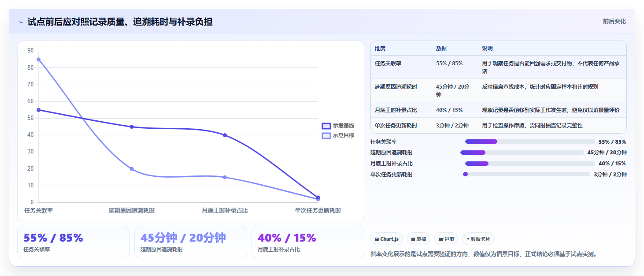Click the 单次任务更新耗时 progress bar
The width and height of the screenshot is (644, 276).
(526, 174)
